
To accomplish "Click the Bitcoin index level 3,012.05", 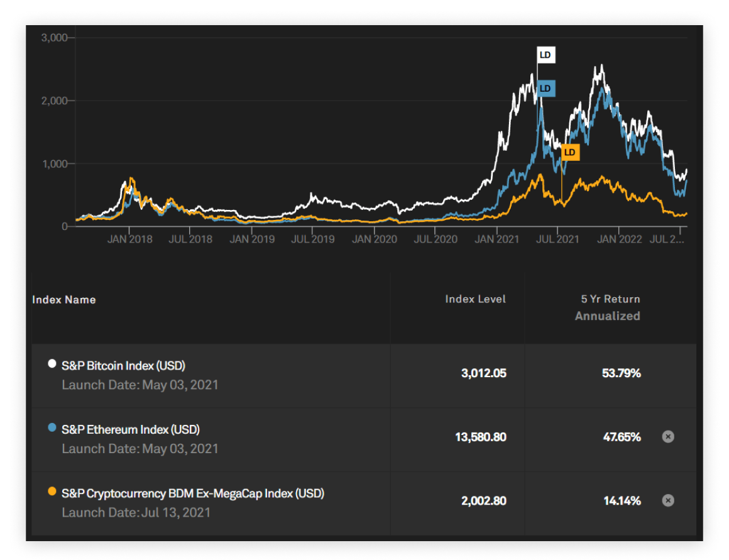I will pyautogui.click(x=483, y=373).
